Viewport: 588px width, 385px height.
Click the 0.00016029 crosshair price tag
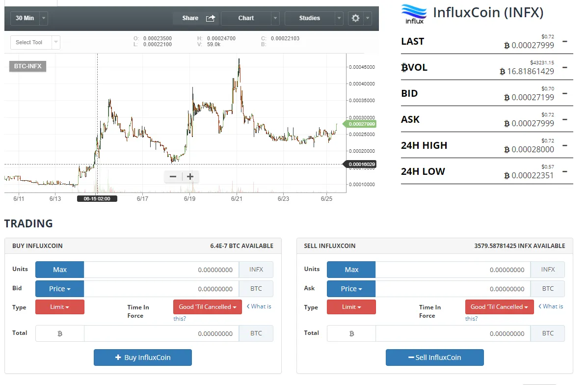pos(360,164)
